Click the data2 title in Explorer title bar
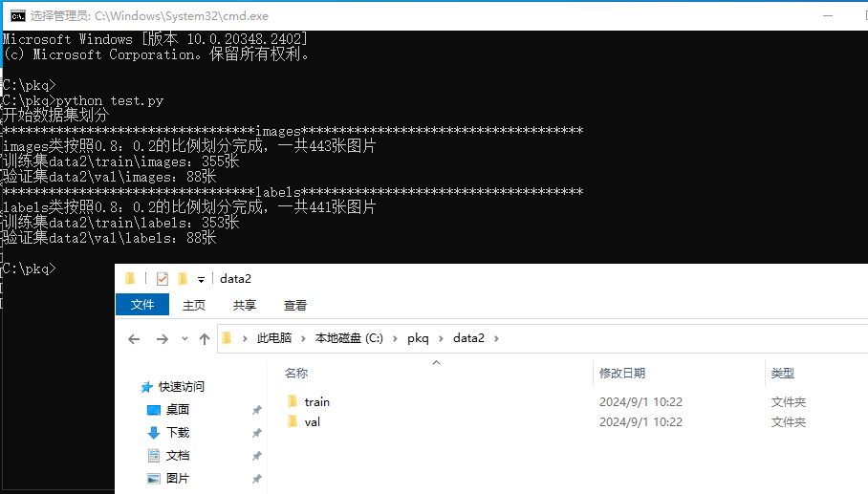This screenshot has width=868, height=494. click(x=235, y=279)
